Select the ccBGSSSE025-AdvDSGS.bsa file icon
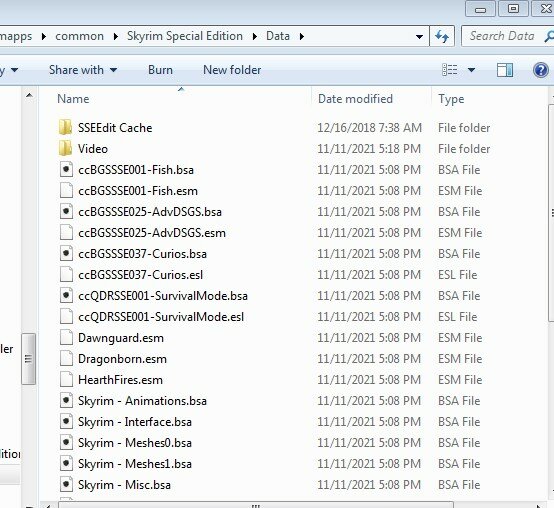The height and width of the screenshot is (508, 554). coord(66,211)
